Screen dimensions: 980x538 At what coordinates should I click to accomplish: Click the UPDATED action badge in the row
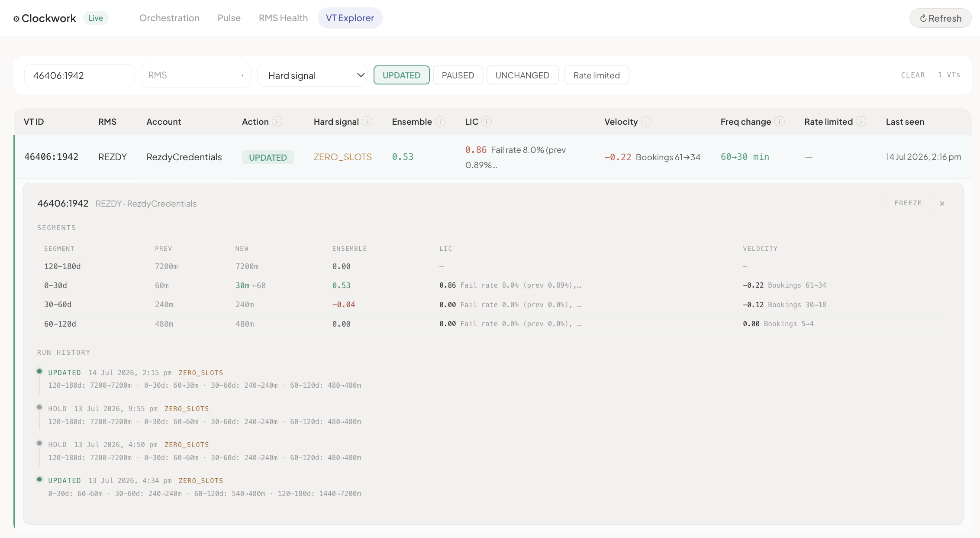[x=268, y=157]
